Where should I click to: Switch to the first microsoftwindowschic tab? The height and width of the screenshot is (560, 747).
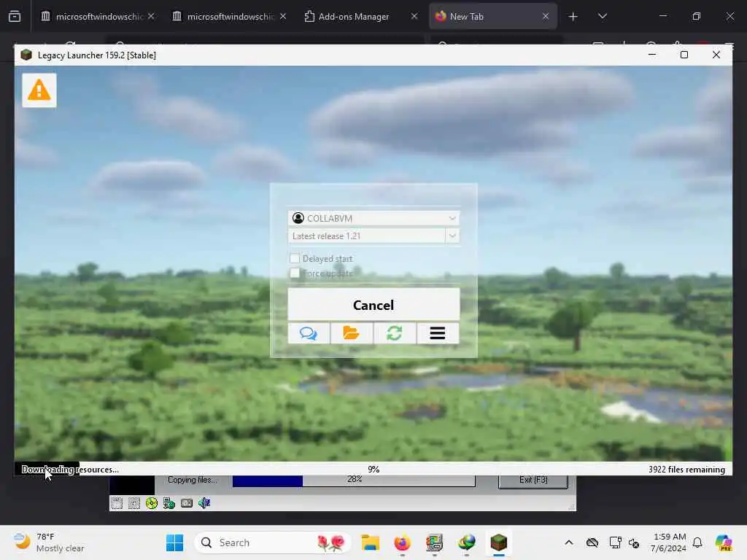(x=98, y=16)
